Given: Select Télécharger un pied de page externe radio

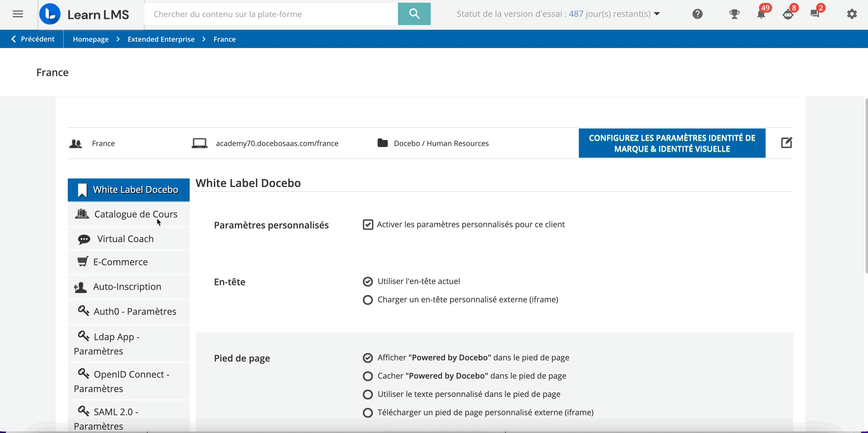Looking at the screenshot, I should pos(368,413).
